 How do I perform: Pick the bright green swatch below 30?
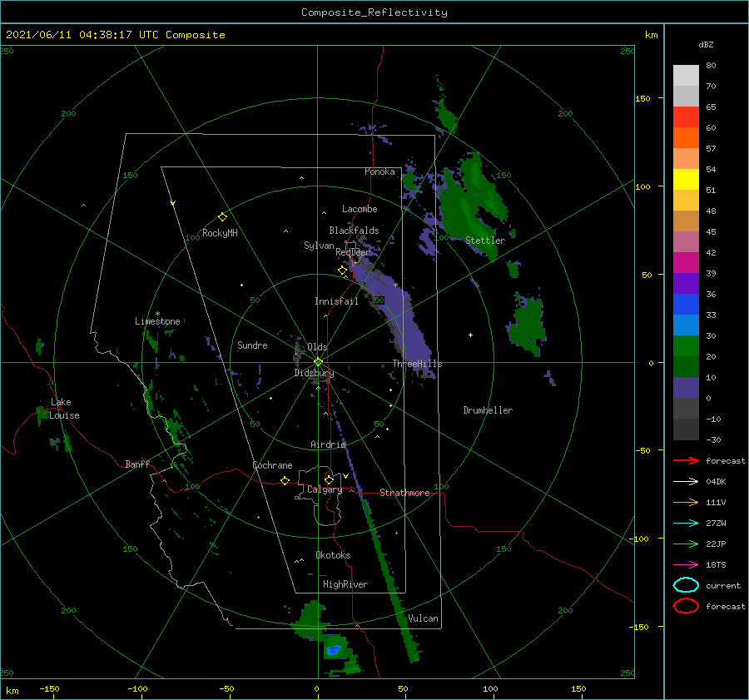click(686, 345)
